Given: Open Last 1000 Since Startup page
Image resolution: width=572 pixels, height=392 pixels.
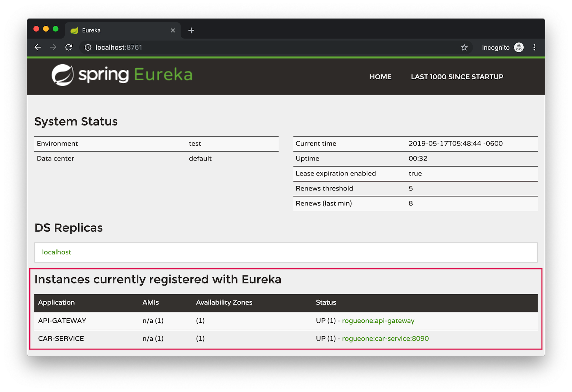Looking at the screenshot, I should 457,77.
